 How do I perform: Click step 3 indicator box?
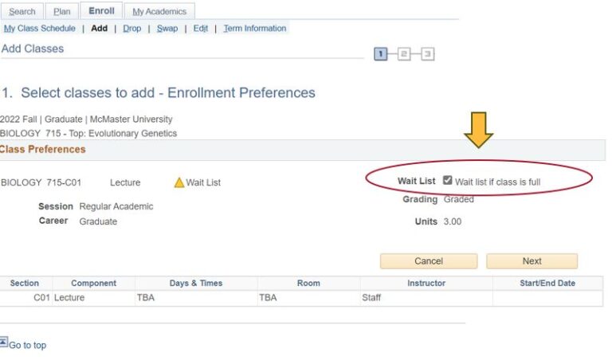coord(428,54)
